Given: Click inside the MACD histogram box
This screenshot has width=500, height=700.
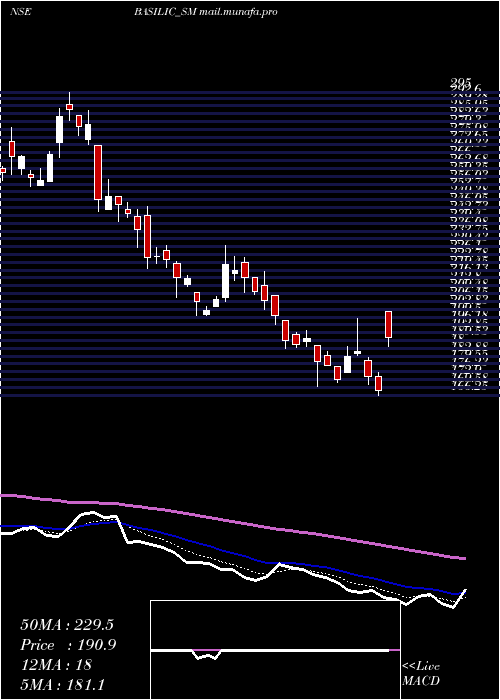Looking at the screenshot, I should point(275,650).
